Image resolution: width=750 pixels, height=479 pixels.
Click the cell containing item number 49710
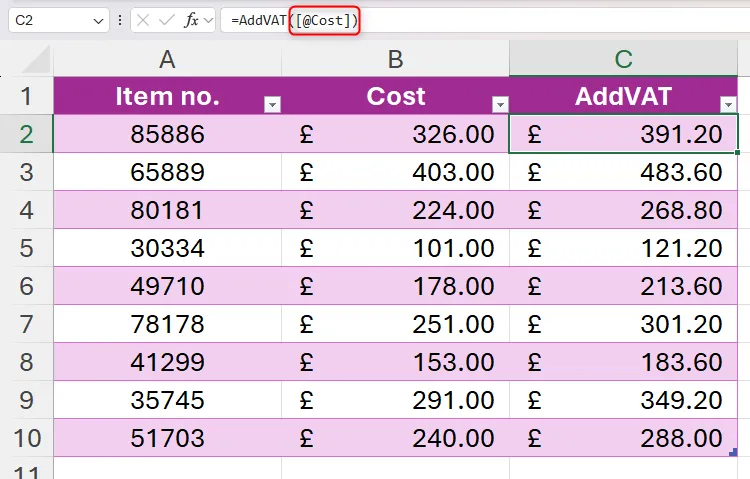coord(167,286)
